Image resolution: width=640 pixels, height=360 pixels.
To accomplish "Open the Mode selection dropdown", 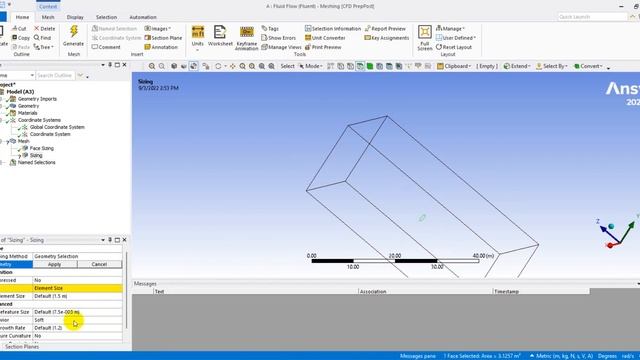I will pos(311,66).
